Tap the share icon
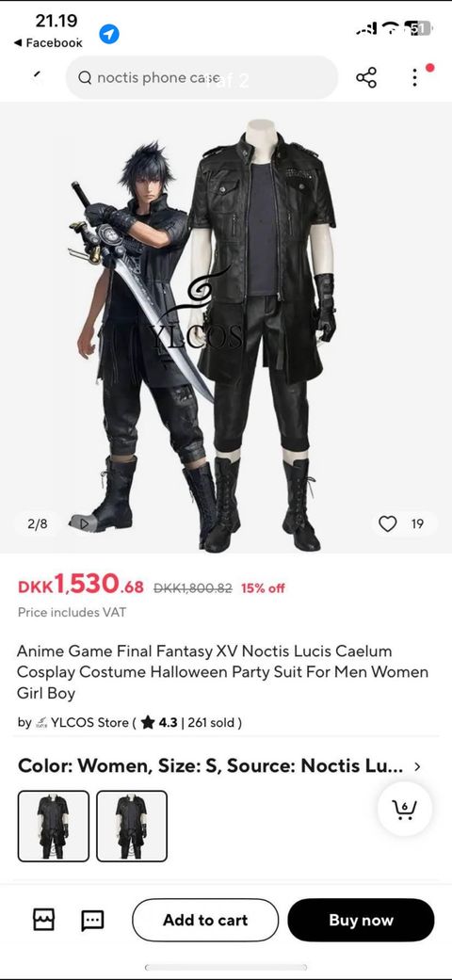The image size is (452, 980). click(365, 77)
